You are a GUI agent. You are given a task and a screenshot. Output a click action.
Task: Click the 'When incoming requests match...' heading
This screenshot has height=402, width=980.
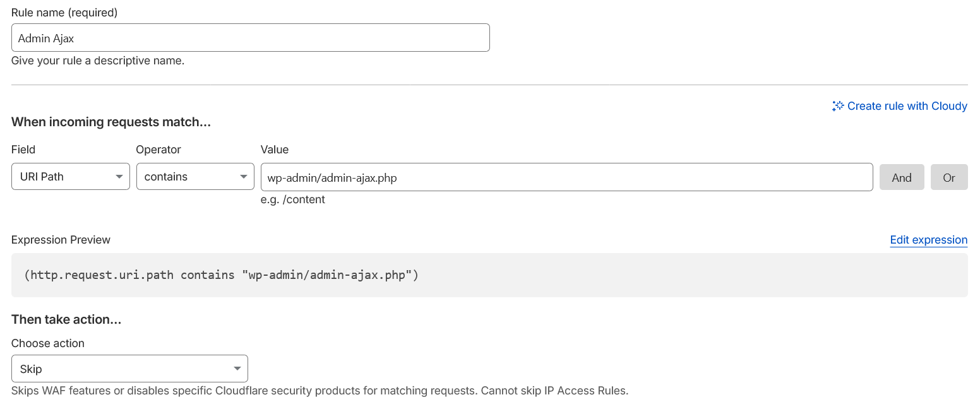[111, 122]
